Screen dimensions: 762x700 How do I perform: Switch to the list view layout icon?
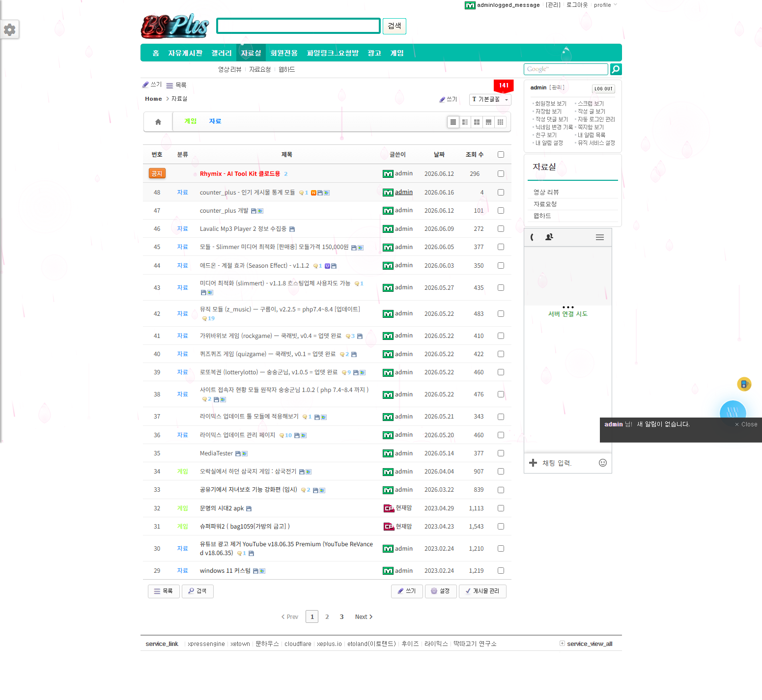[x=453, y=122]
